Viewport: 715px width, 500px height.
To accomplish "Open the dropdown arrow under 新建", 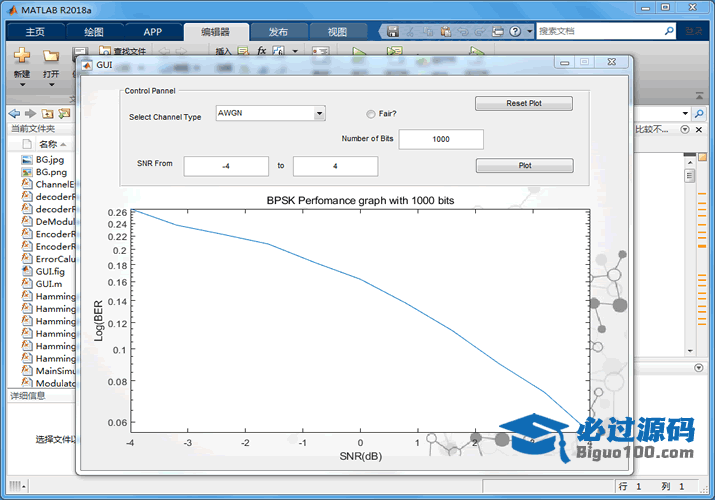I will coord(21,85).
